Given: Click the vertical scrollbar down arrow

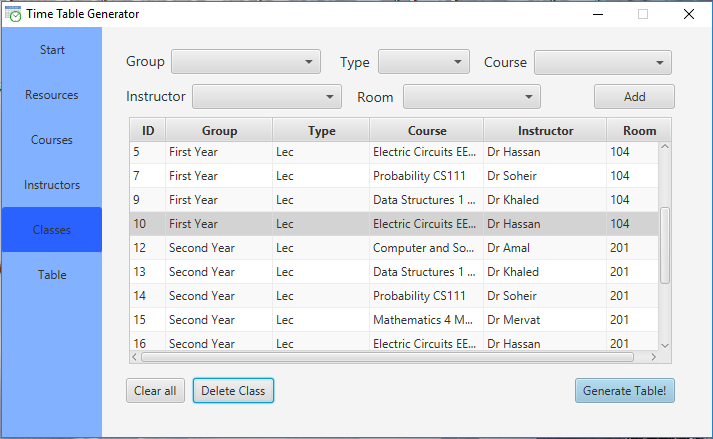Looking at the screenshot, I should [x=664, y=342].
